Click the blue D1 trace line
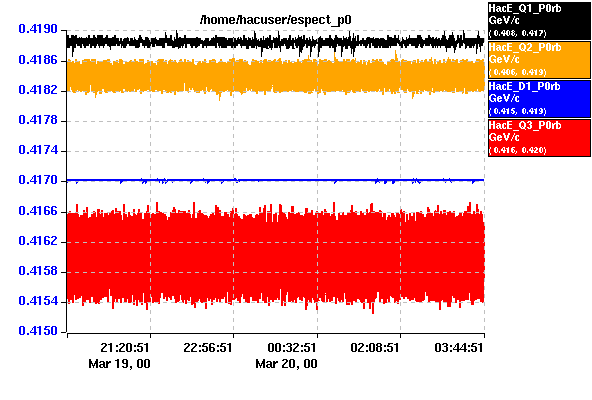The height and width of the screenshot is (400, 592). pos(276,180)
